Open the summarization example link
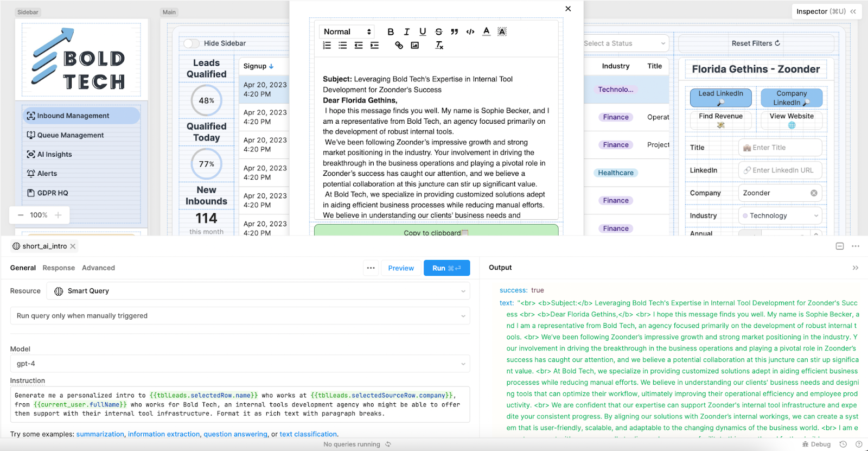The width and height of the screenshot is (868, 451). (x=100, y=434)
